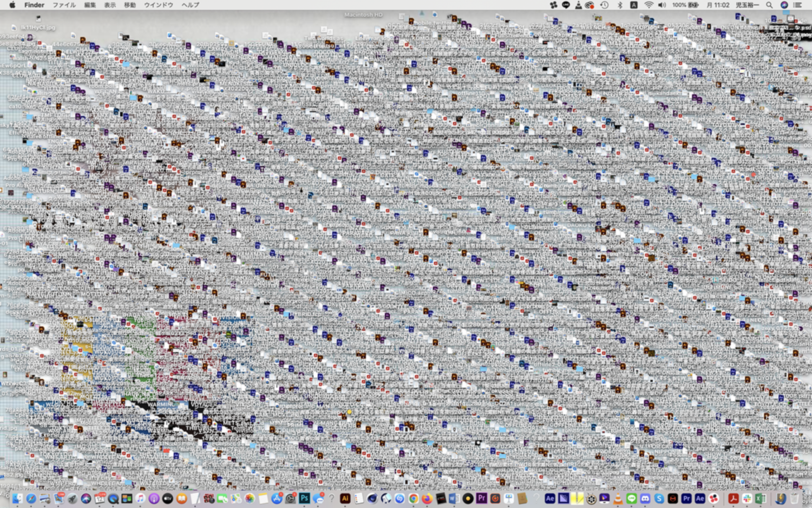Open Mail icon with unread badge
The image size is (812, 508).
58,498
